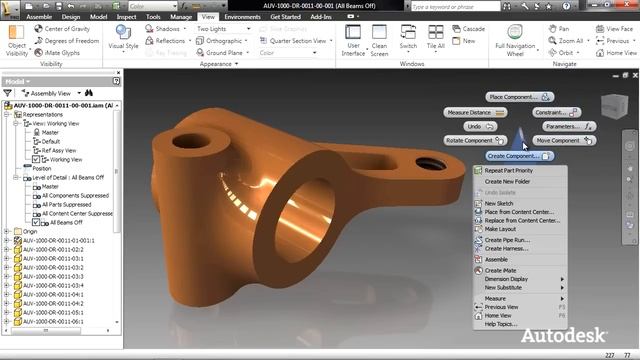This screenshot has height=360, width=640.
Task: Show Degrees of Freedom
Action: [67, 41]
